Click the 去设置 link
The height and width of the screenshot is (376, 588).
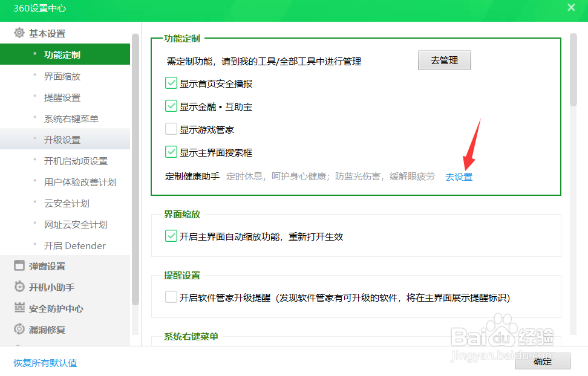[459, 177]
